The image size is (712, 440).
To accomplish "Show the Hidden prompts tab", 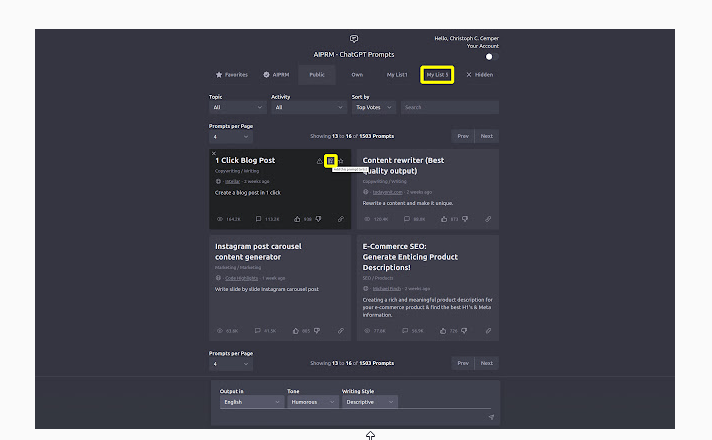I will point(480,74).
